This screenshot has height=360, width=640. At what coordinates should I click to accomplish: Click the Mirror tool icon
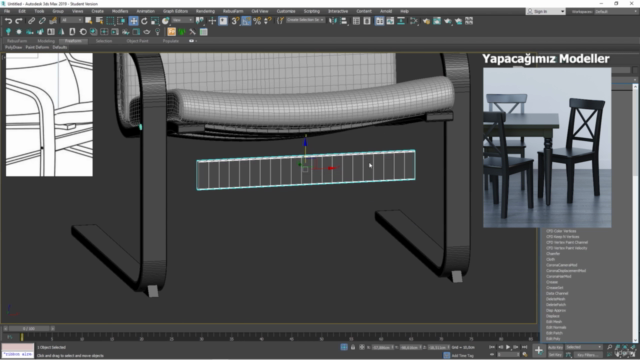coord(333,21)
